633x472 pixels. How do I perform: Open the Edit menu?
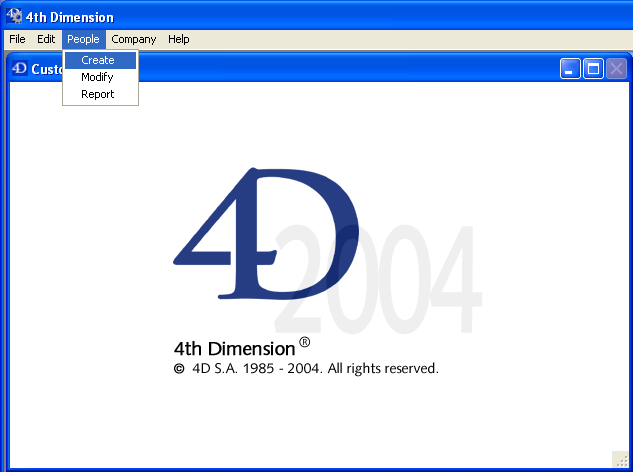pos(46,39)
